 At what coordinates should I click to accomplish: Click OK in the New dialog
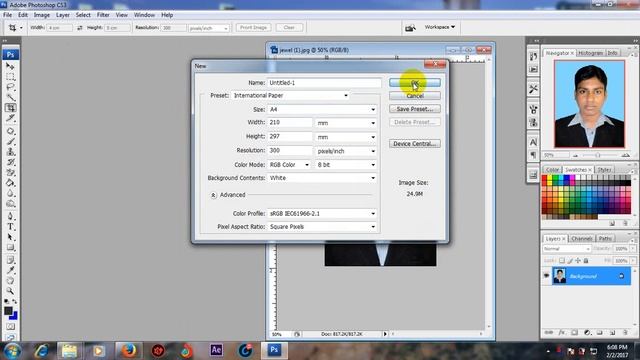415,83
